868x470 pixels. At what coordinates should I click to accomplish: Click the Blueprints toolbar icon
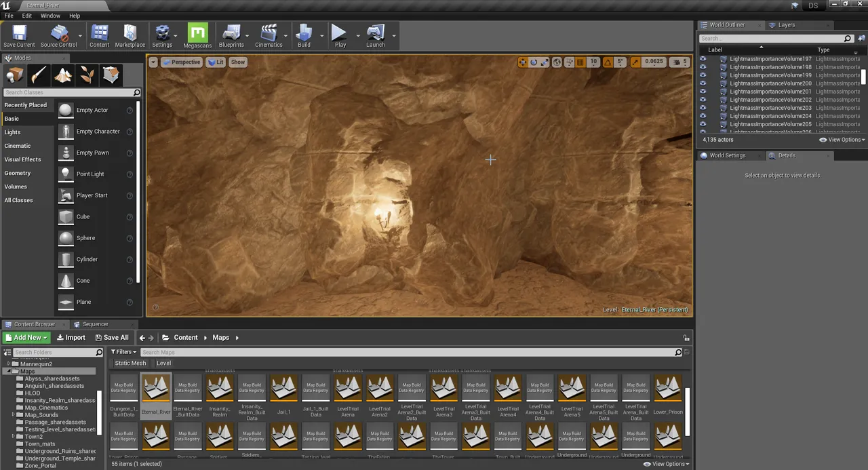(231, 35)
